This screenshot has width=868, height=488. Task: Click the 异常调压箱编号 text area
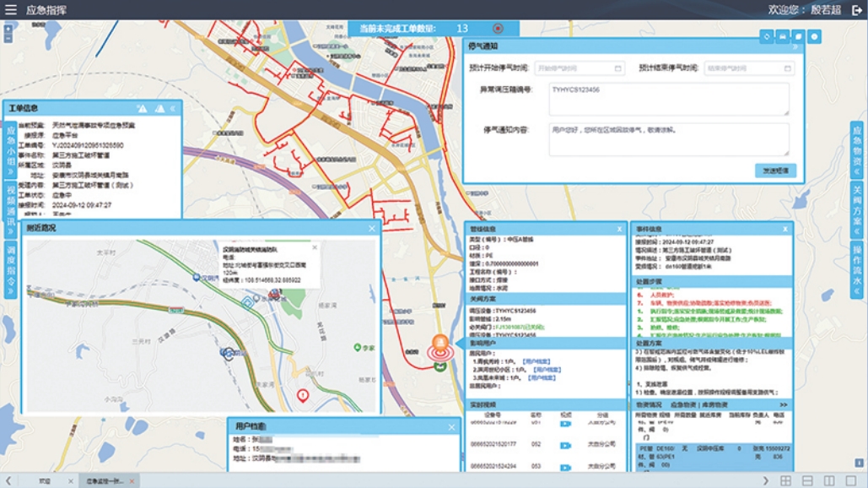(x=669, y=99)
